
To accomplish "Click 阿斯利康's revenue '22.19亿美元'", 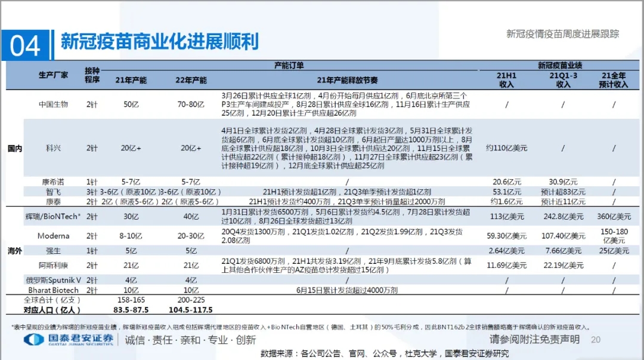I will [563, 265].
